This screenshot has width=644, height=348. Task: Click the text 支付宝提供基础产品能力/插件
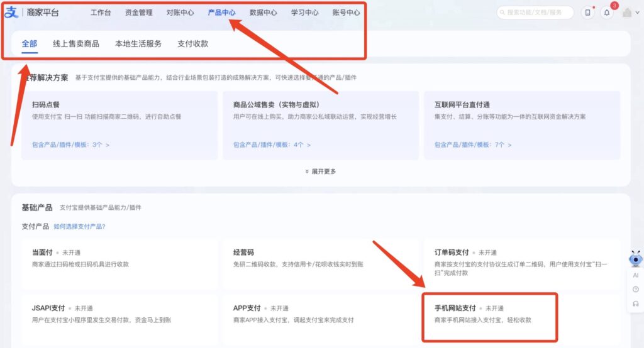coord(100,208)
